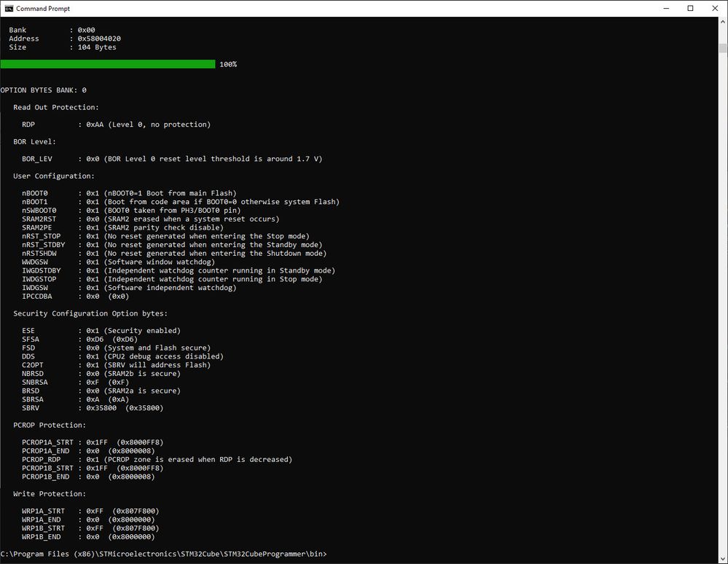Close the Command Prompt window
The image size is (728, 564).
(715, 8)
